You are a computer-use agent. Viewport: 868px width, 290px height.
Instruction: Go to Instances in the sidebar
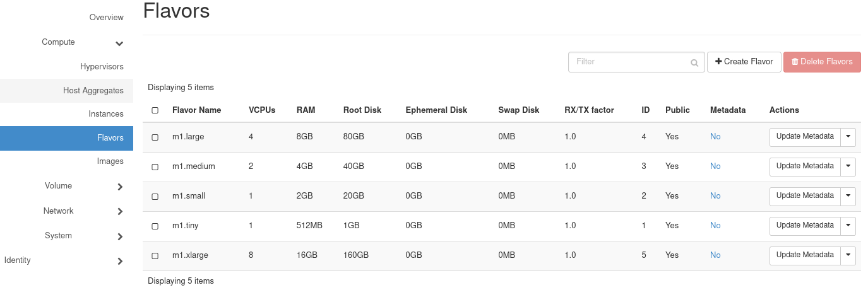(x=106, y=114)
